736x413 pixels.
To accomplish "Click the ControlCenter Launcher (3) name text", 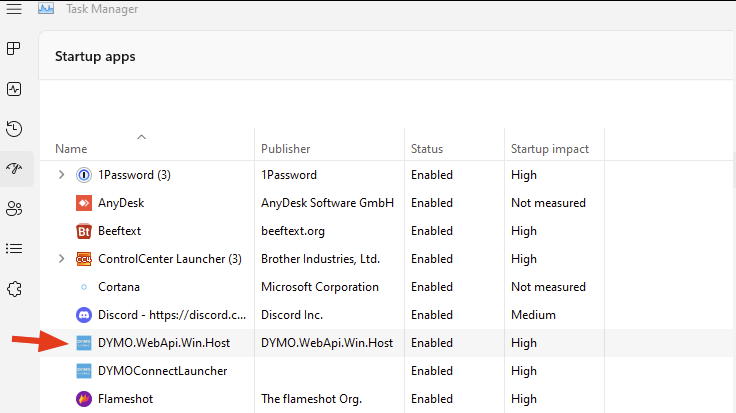I will click(x=169, y=259).
